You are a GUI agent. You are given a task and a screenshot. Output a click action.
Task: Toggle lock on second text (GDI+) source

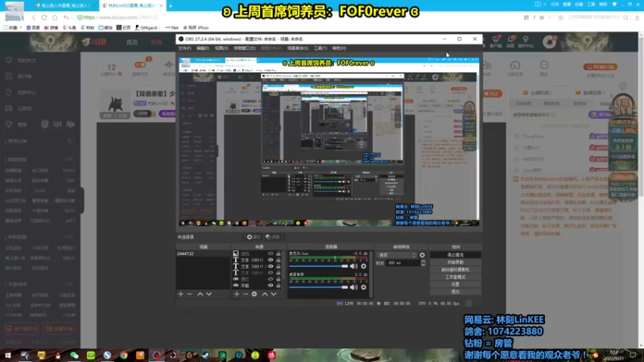(x=279, y=266)
